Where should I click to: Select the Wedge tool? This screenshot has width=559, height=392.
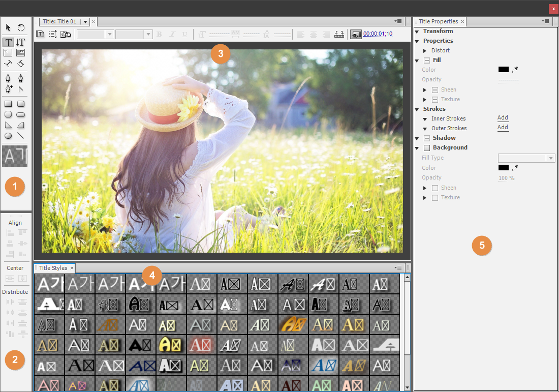point(8,125)
